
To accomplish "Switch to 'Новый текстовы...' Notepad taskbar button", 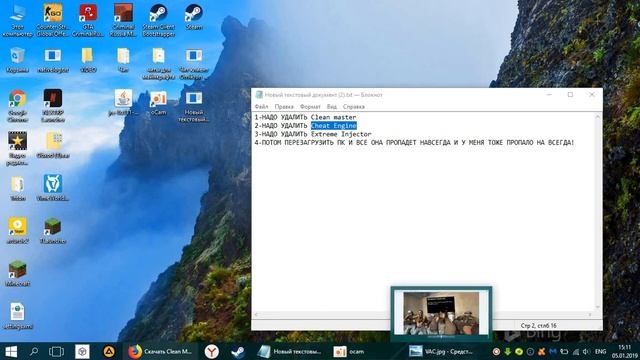I will point(290,351).
